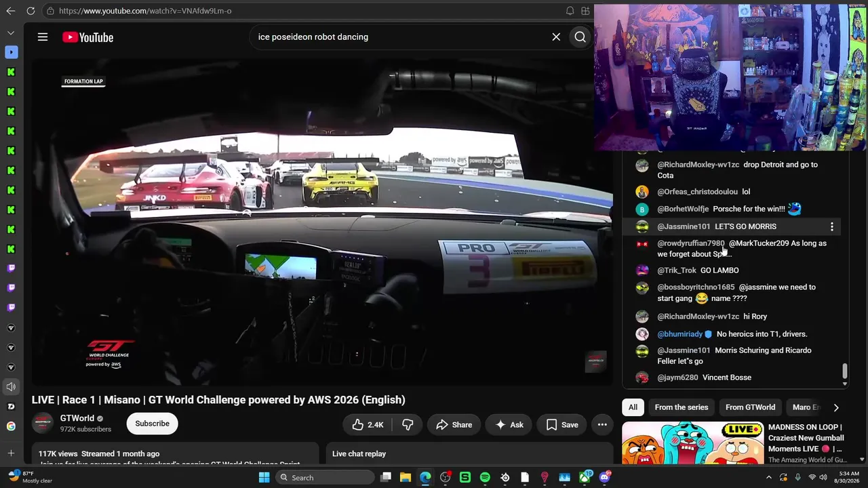
Task: Open the YouTube guide hamburger menu
Action: pyautogui.click(x=43, y=37)
